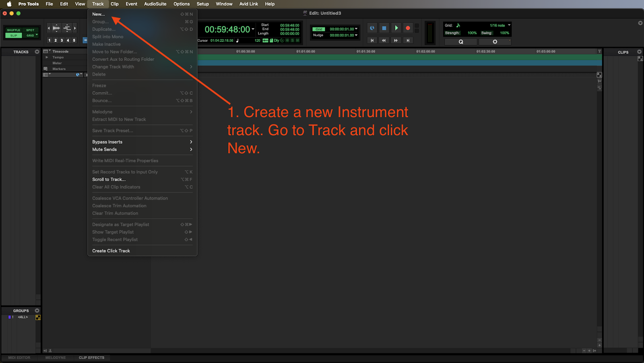Open Pro Tools application menu
Image resolution: width=644 pixels, height=363 pixels.
tap(29, 4)
